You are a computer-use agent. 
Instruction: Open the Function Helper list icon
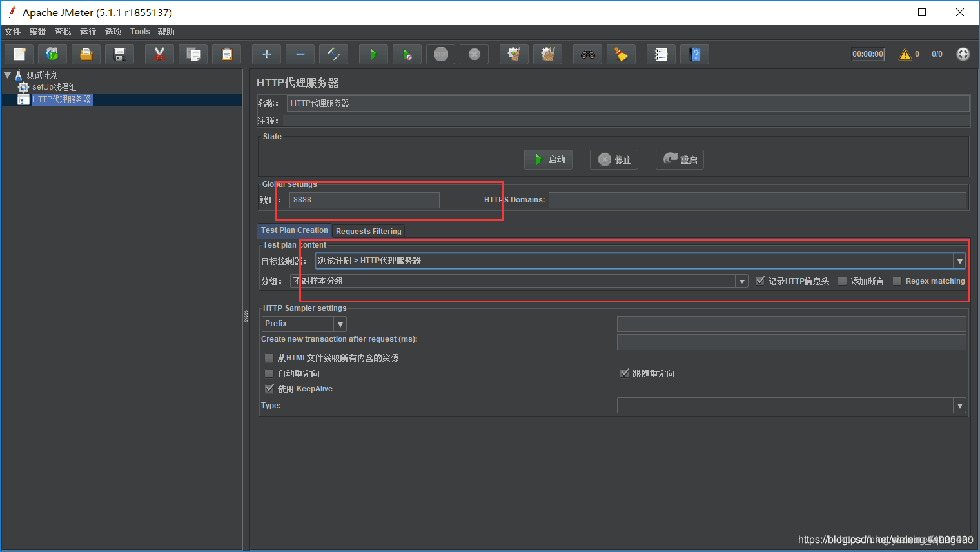click(x=661, y=54)
